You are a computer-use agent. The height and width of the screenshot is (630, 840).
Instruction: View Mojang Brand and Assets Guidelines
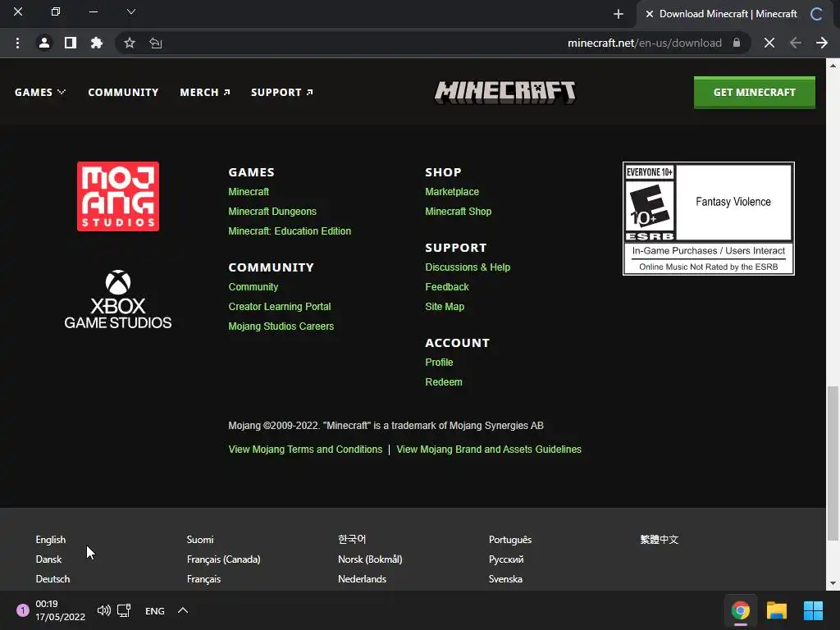point(489,450)
